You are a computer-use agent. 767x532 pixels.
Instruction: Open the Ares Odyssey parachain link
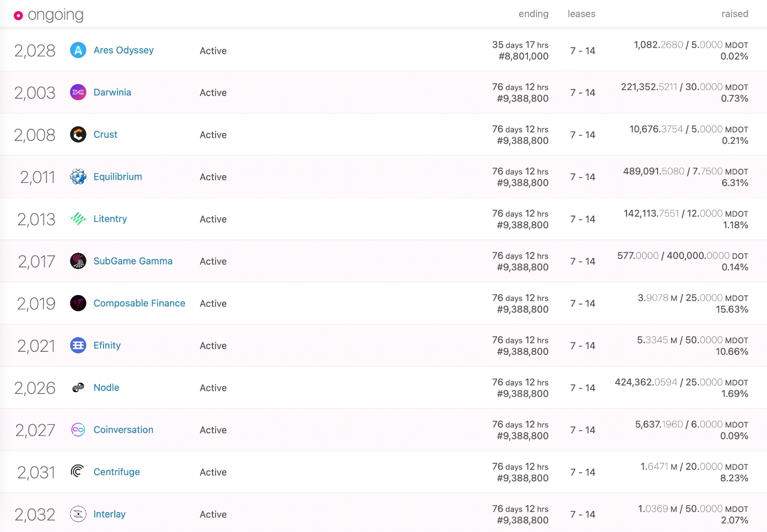pos(123,50)
